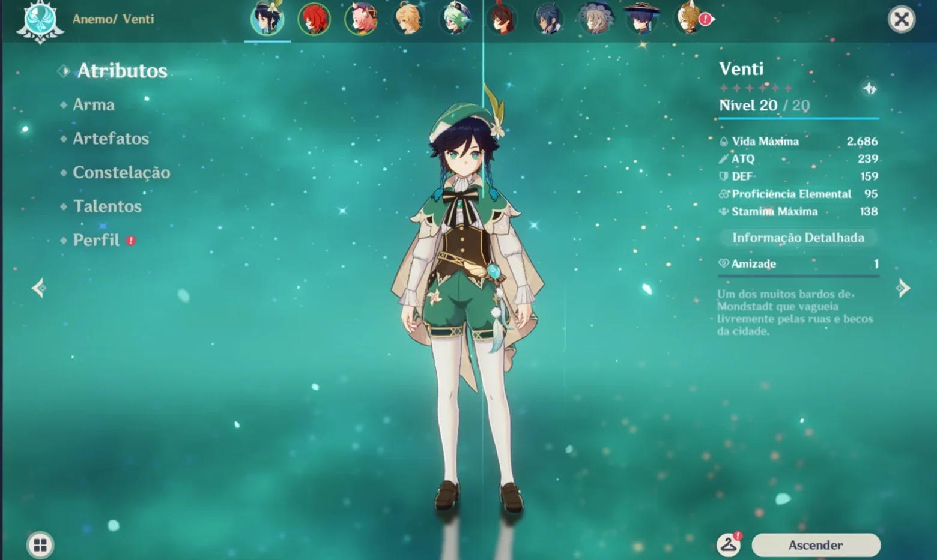
Task: Switch to the avatar with red alert badge
Action: (691, 19)
